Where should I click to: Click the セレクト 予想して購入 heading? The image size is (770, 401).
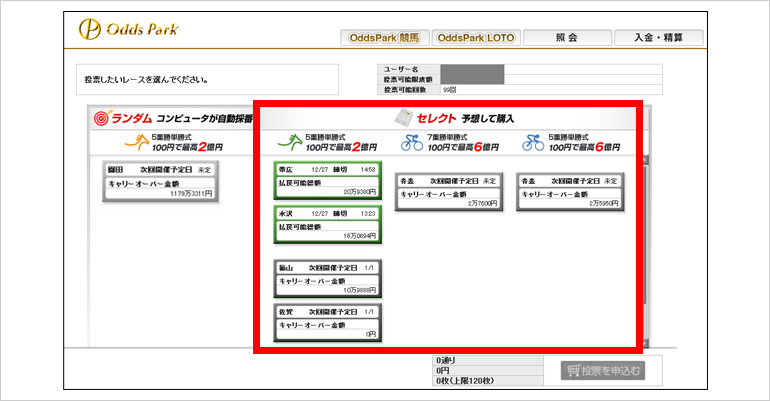coord(465,118)
